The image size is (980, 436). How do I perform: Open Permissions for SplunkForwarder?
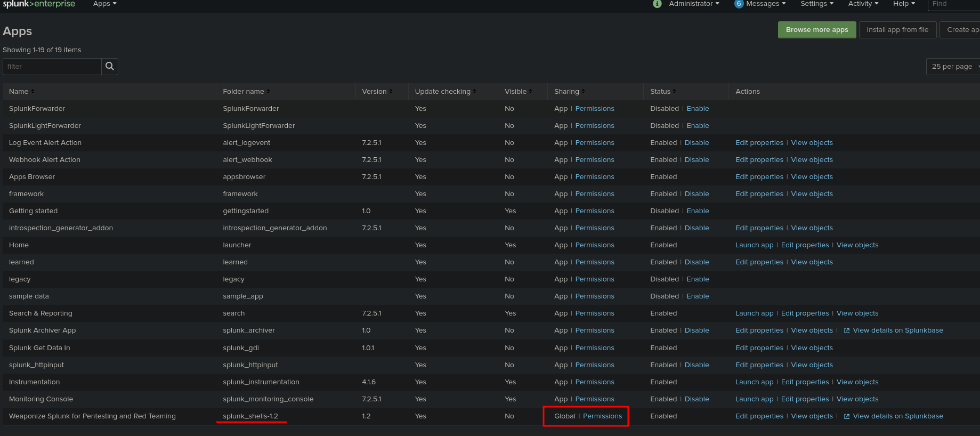(595, 109)
